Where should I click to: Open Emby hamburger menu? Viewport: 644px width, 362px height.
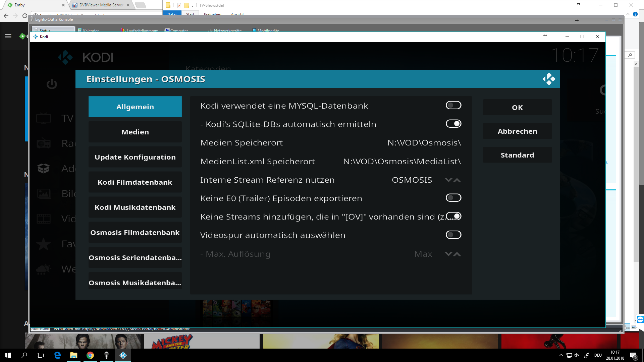tap(8, 36)
